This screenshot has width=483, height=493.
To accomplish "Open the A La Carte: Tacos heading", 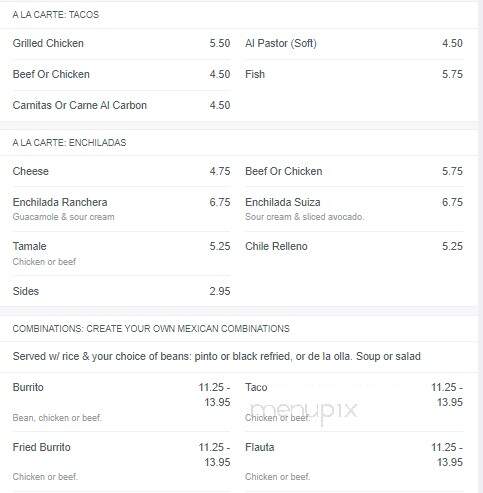I will click(56, 15).
